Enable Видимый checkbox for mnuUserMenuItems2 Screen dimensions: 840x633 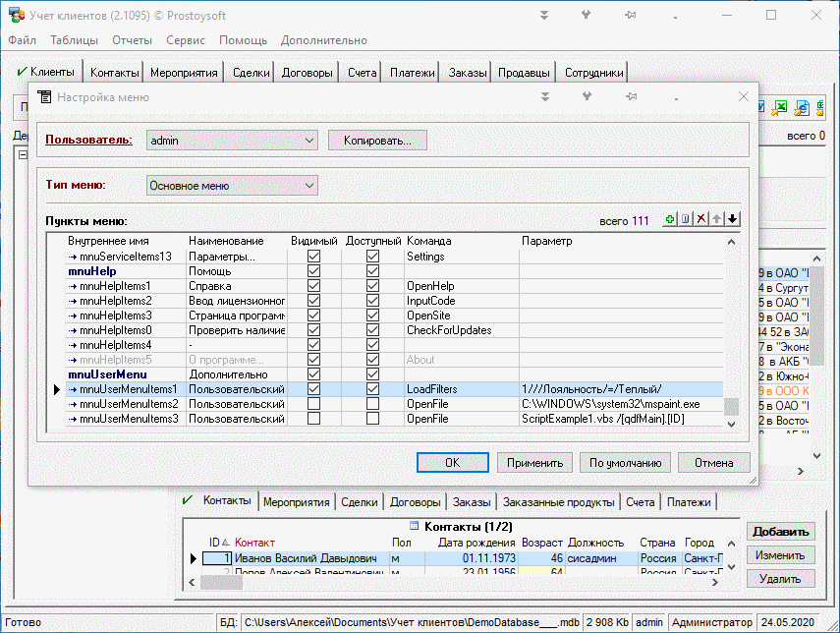pos(313,404)
